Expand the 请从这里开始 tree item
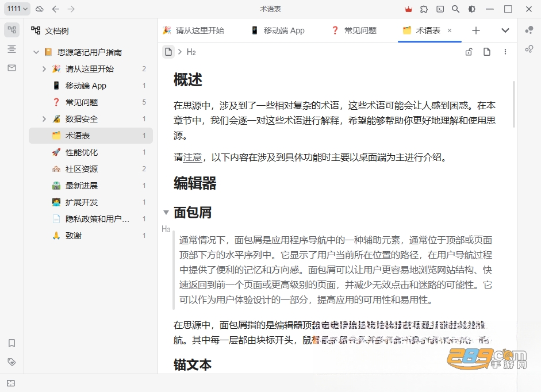The image size is (541, 392). [44, 69]
